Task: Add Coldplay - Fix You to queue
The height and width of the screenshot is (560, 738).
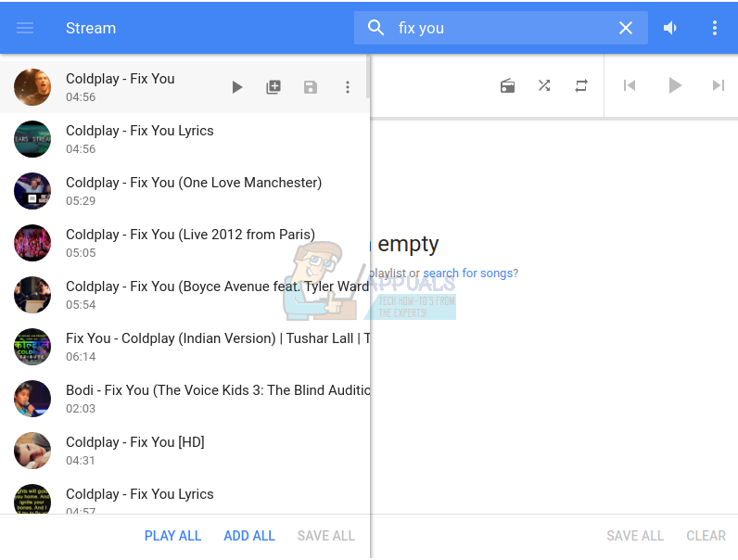Action: (x=274, y=87)
